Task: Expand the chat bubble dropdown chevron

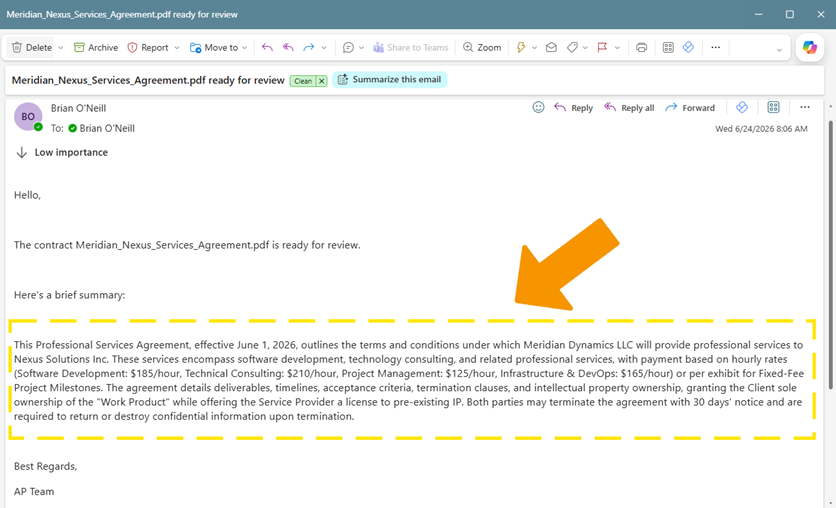Action: (361, 47)
